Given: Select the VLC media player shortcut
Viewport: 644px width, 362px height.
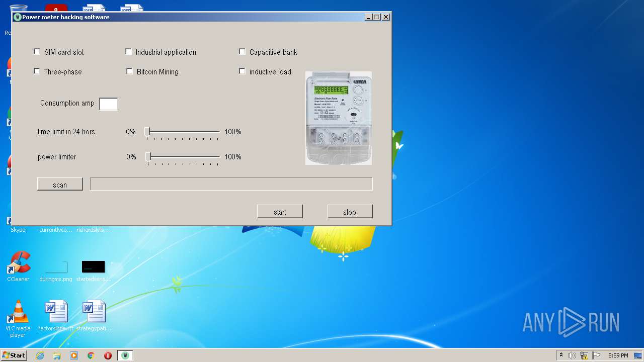Looking at the screenshot, I should pos(18,319).
